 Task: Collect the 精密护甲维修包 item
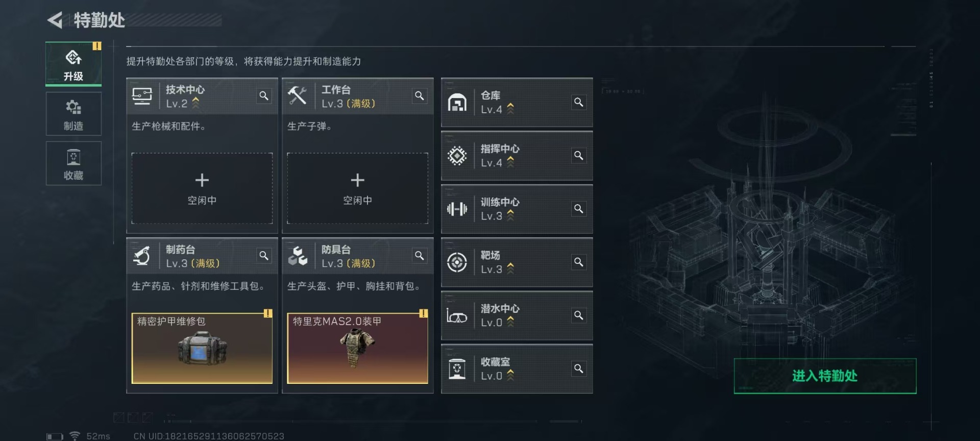point(202,348)
